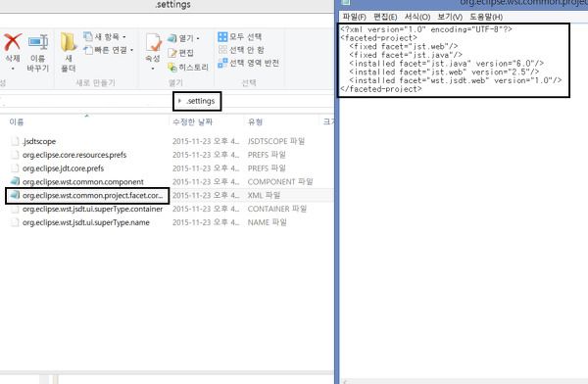The height and width of the screenshot is (384, 588).
Task: Click the Edit (편집) ribbon button
Action: coord(180,53)
